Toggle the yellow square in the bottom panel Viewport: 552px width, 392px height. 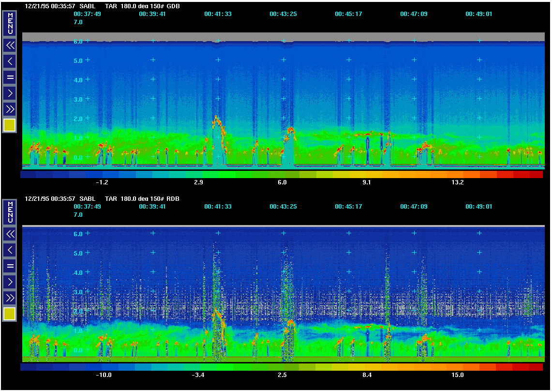(x=10, y=314)
